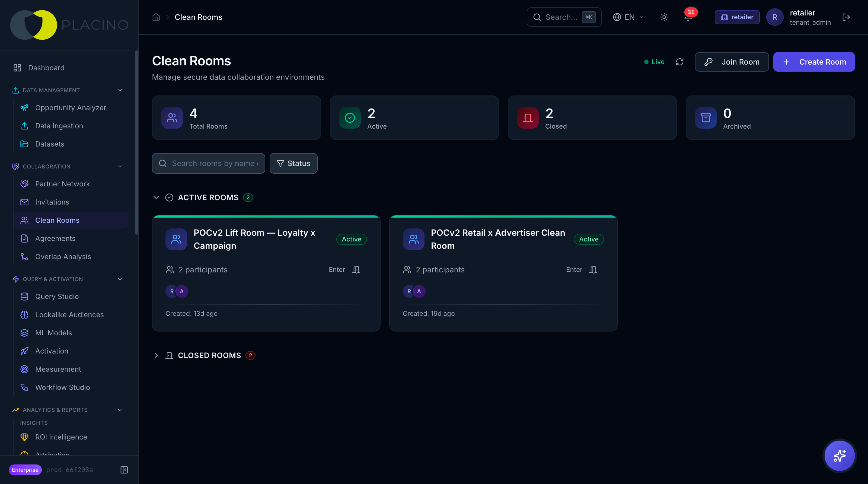Click the Placino logo
This screenshot has height=484, width=868.
[69, 25]
